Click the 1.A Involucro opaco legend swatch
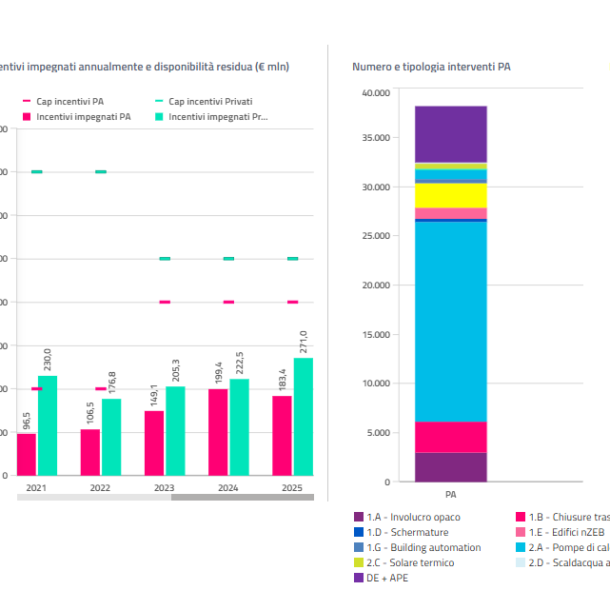 click(x=358, y=517)
